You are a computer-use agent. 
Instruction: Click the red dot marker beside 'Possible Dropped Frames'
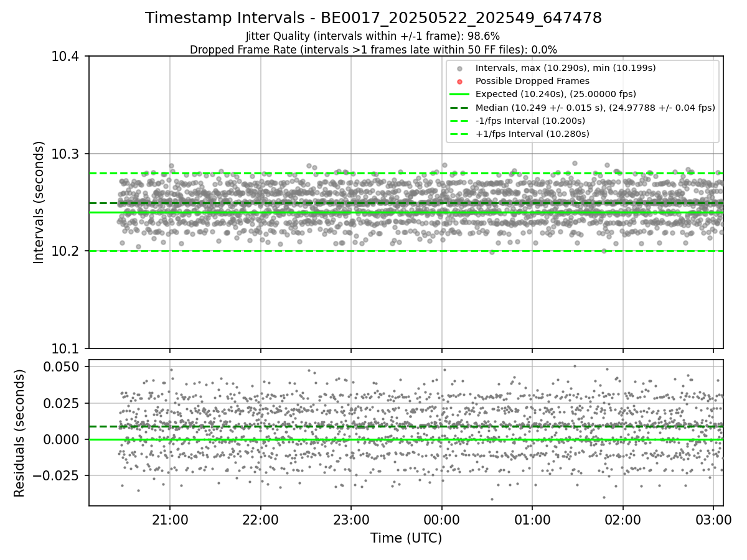(459, 82)
